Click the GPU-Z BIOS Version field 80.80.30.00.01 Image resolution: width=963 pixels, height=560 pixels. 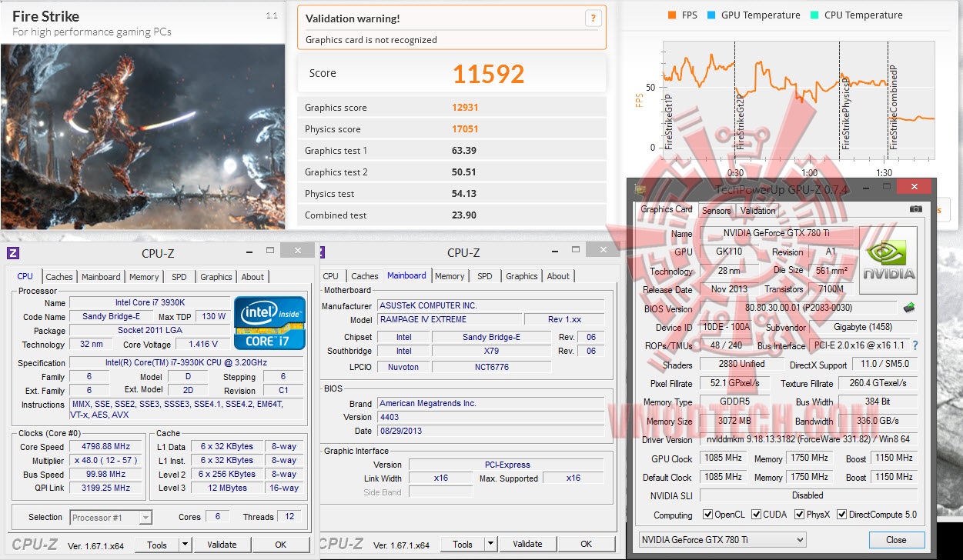click(x=797, y=308)
